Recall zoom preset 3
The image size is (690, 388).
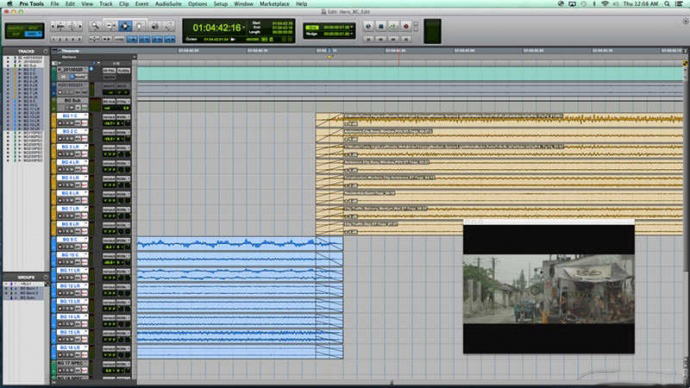(66, 39)
